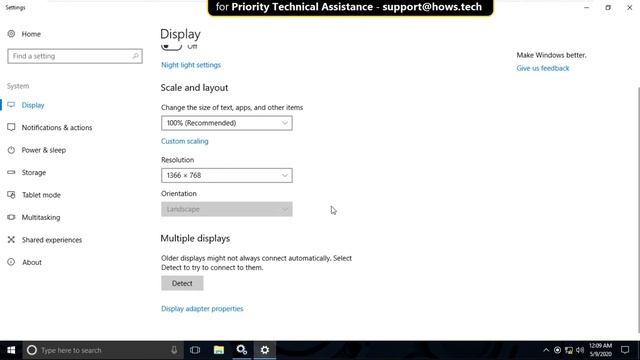Click the Home gear icon

11,34
